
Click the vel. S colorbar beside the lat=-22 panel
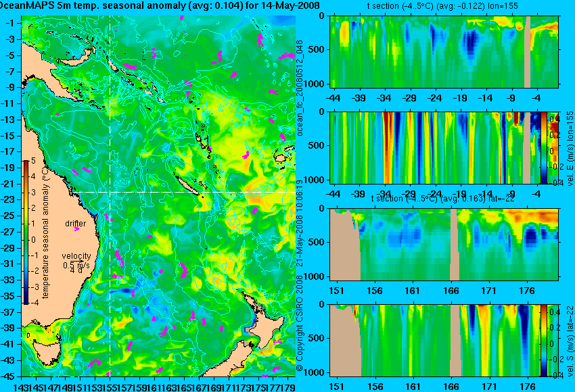click(544, 341)
